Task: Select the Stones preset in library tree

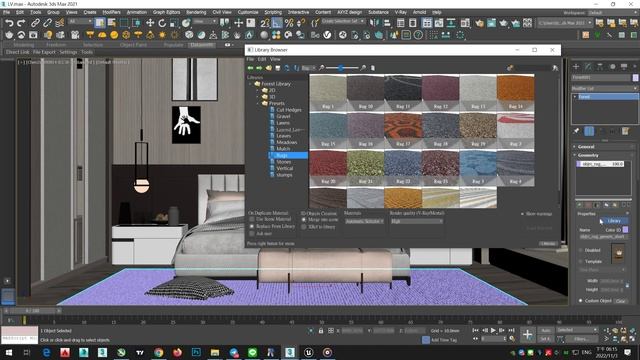Action: [284, 162]
